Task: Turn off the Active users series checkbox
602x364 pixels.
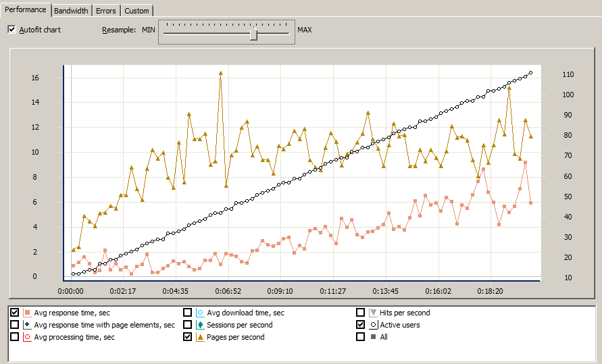Action: (361, 325)
